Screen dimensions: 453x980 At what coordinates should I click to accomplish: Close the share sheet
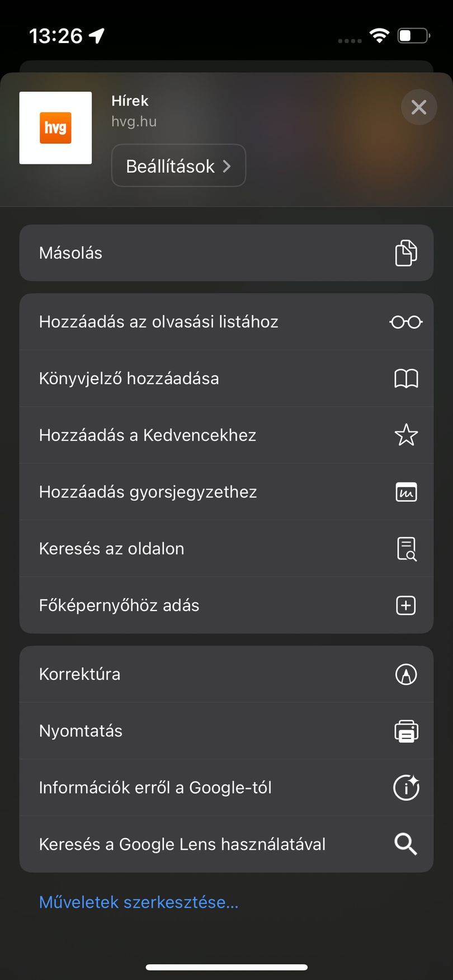pos(419,107)
